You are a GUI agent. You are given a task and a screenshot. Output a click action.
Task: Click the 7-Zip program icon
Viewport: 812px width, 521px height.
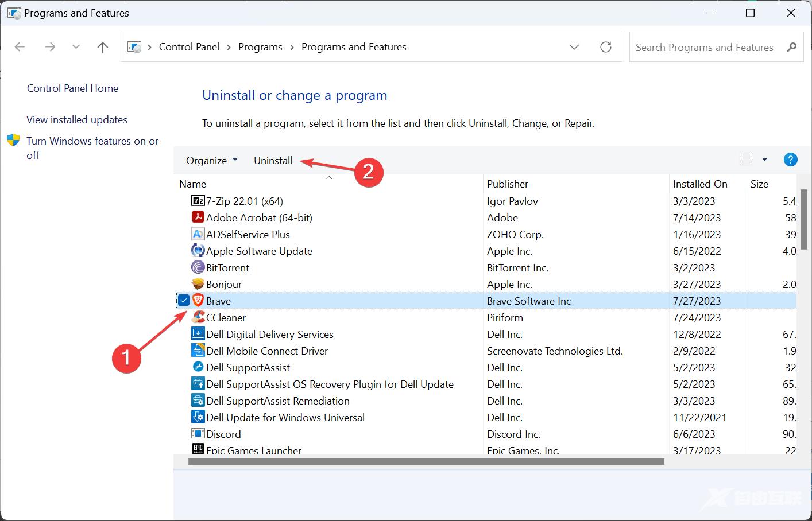click(x=198, y=201)
